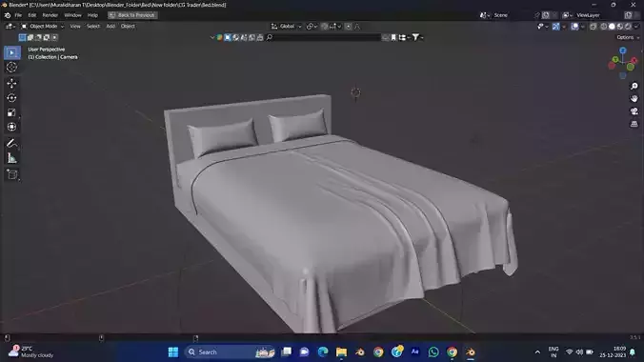The width and height of the screenshot is (644, 362).
Task: Click the Blender logo menu icon
Action: pyautogui.click(x=8, y=15)
